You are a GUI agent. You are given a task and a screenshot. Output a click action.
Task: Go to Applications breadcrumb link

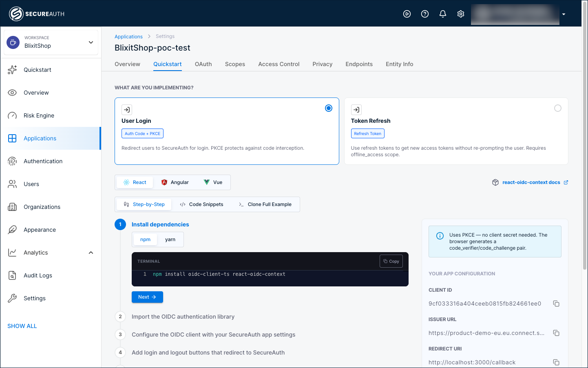pyautogui.click(x=128, y=37)
